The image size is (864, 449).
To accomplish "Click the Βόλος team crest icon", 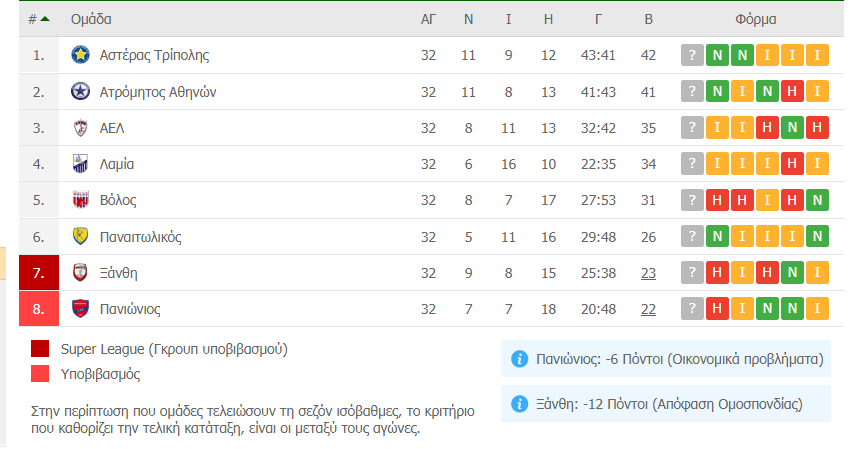I will click(81, 200).
